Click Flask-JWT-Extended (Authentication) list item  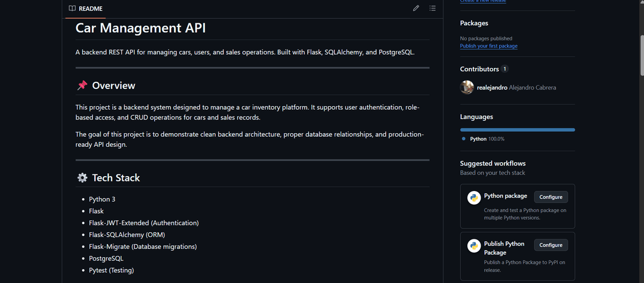pos(144,223)
